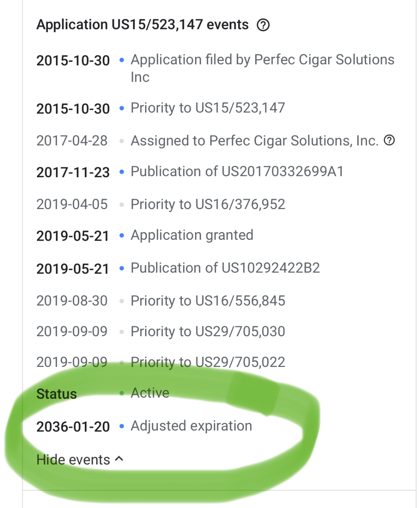Open Priority to US29/705,022 entry

(208, 362)
